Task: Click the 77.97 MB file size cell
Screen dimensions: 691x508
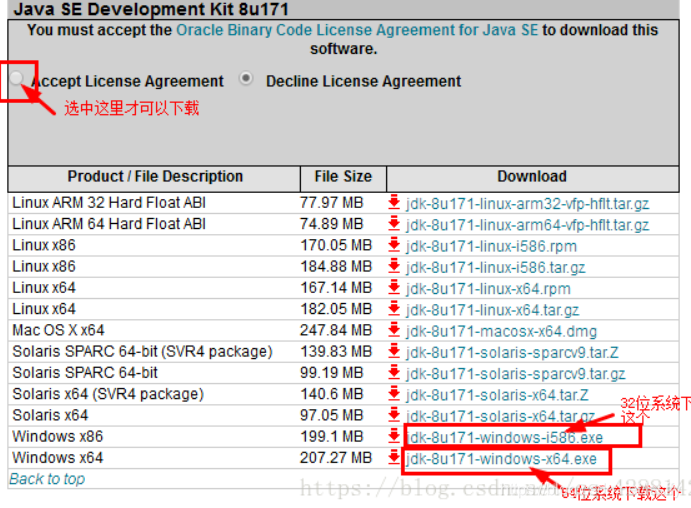Action: pos(331,203)
